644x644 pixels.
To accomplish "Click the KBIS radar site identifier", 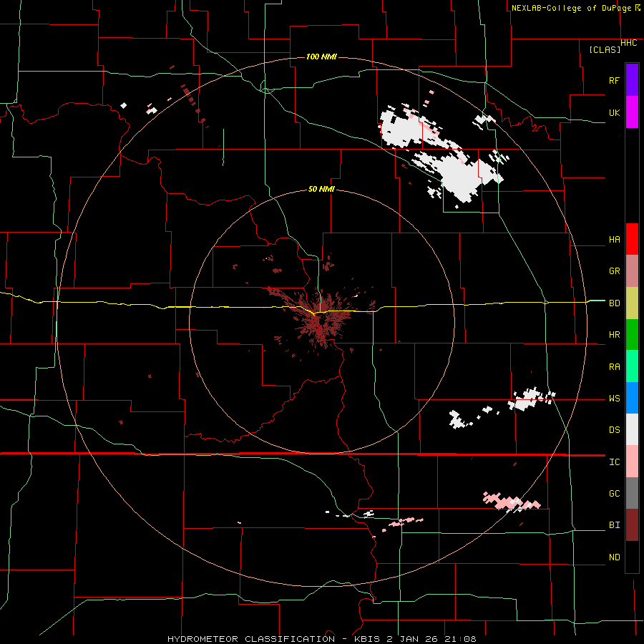I will 365,639.
